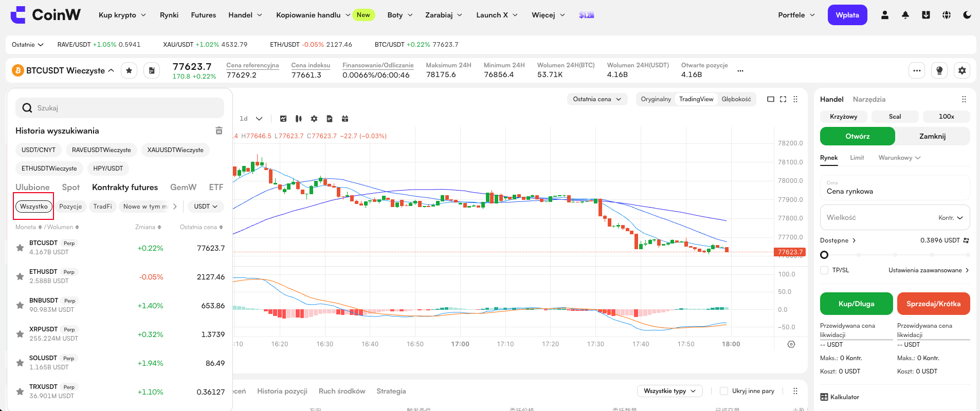Favorite BTCUSDT Perp with its star
This screenshot has height=411, width=980.
(x=20, y=248)
